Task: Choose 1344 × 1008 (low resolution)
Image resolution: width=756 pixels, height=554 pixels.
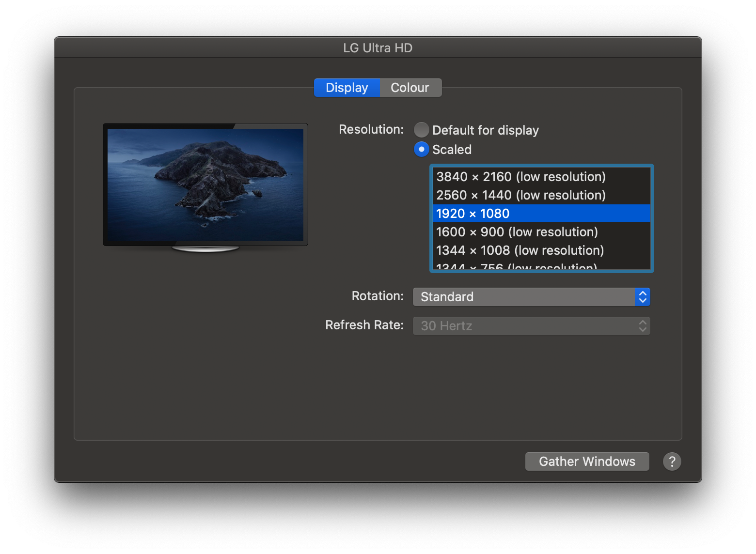Action: coord(541,250)
